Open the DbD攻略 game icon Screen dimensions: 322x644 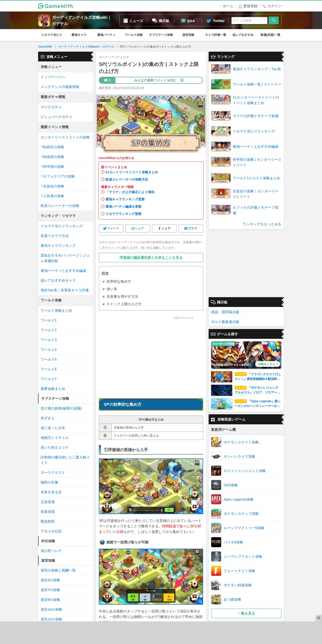[x=216, y=485]
